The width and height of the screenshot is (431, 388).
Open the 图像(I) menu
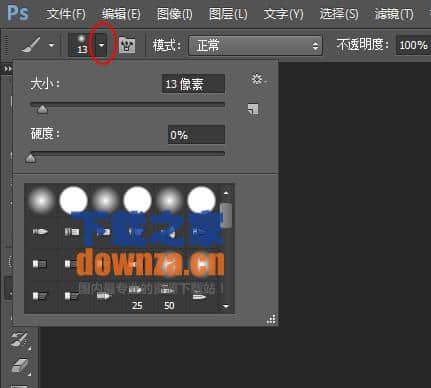pos(175,14)
